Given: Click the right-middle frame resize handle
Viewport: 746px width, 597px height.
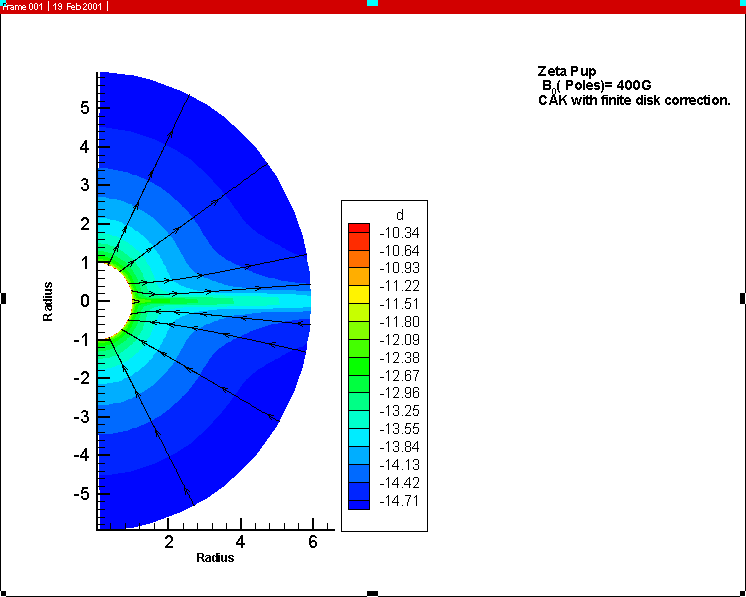Looking at the screenshot, I should click(x=742, y=298).
